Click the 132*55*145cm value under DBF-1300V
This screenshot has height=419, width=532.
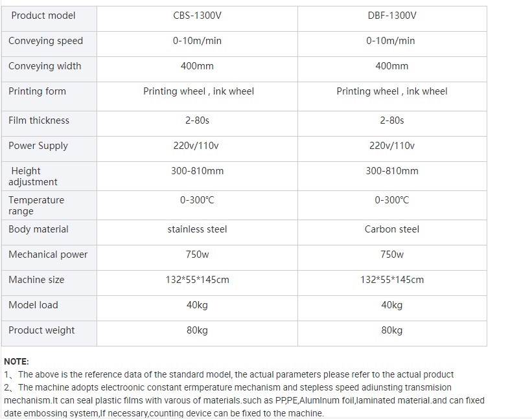click(x=392, y=280)
